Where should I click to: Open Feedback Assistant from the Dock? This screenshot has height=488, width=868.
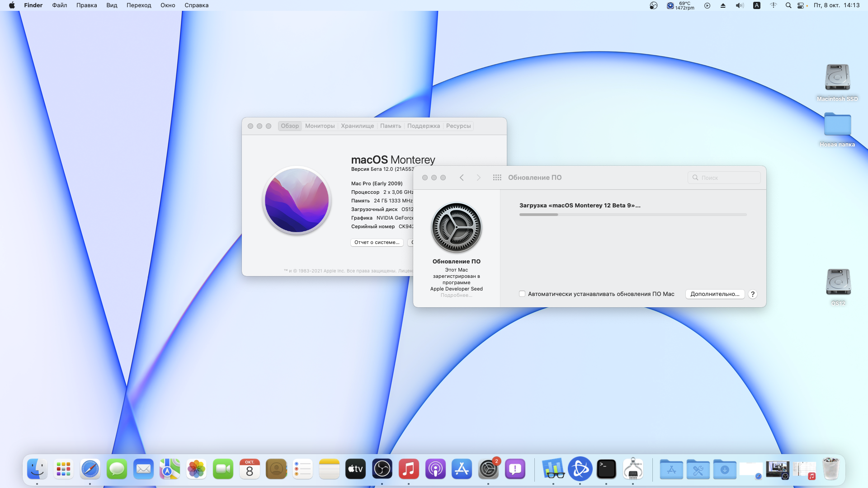coord(515,469)
